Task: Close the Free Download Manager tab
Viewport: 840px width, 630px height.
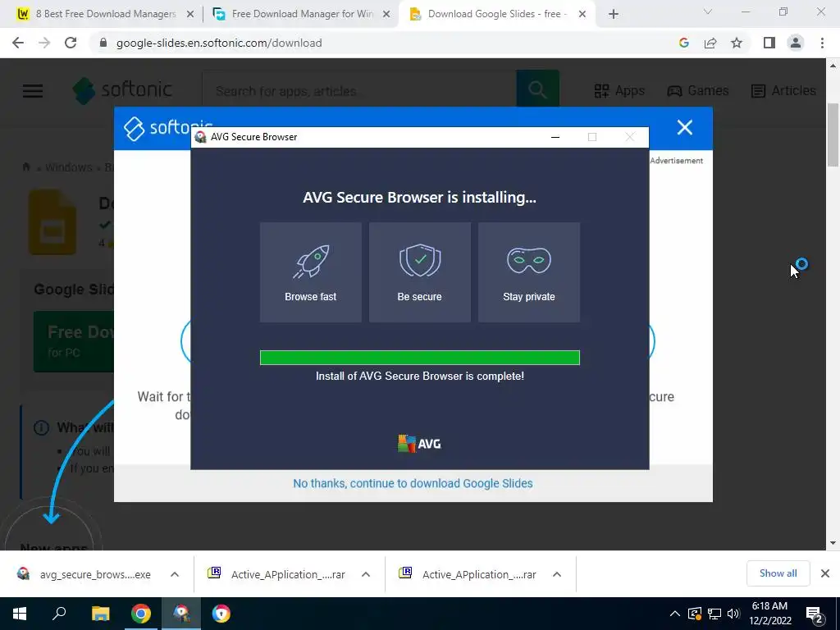Action: (386, 15)
